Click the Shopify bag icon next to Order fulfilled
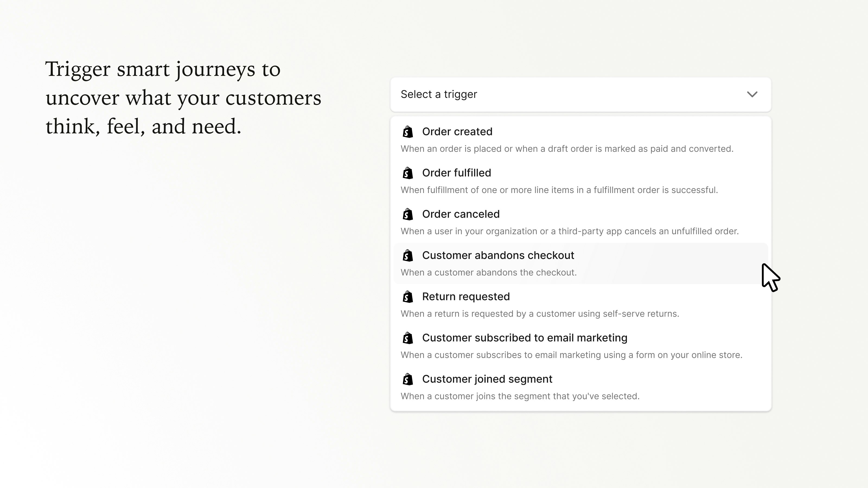This screenshot has height=488, width=868. pyautogui.click(x=408, y=173)
